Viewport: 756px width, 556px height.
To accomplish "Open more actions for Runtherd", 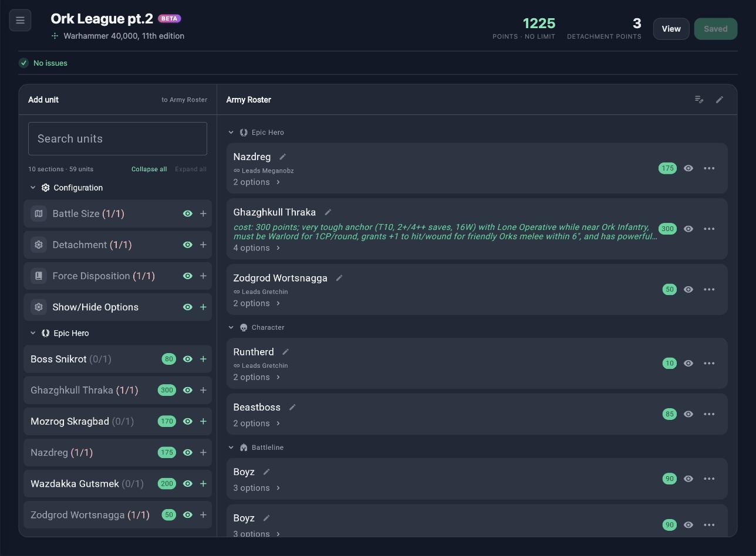I will pyautogui.click(x=709, y=364).
